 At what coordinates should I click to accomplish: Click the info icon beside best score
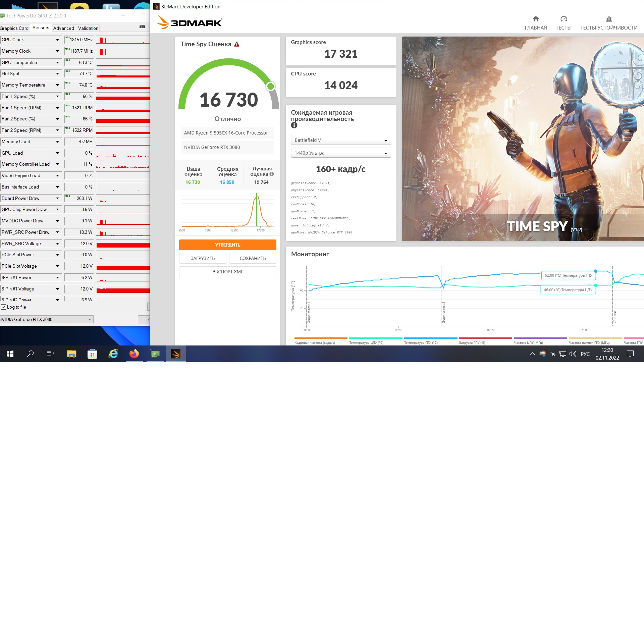point(272,174)
